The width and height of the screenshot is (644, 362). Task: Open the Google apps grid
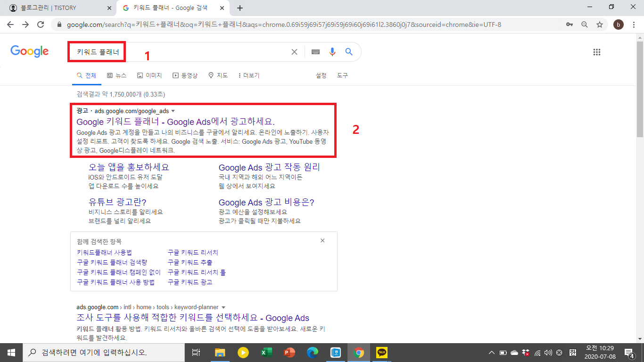click(597, 52)
